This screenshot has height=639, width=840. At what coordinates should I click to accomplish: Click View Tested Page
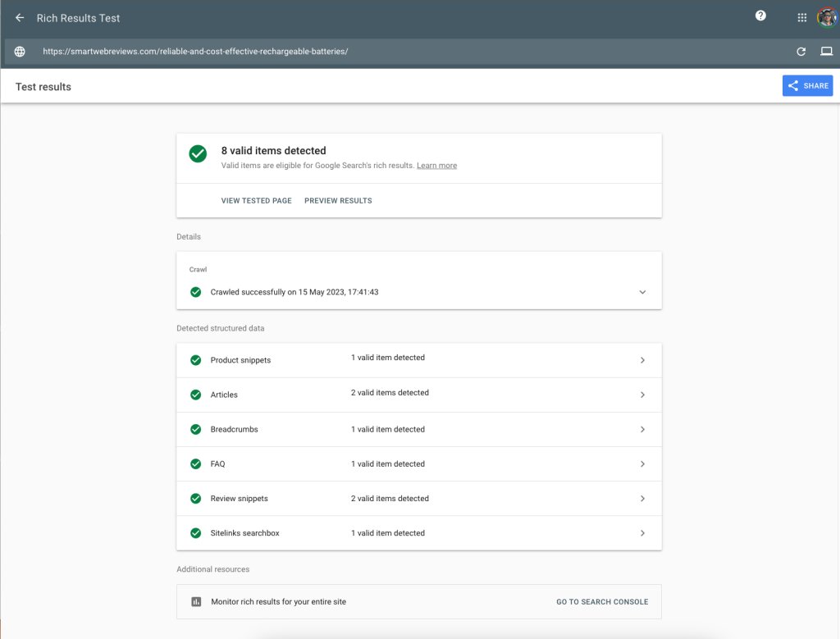[256, 200]
